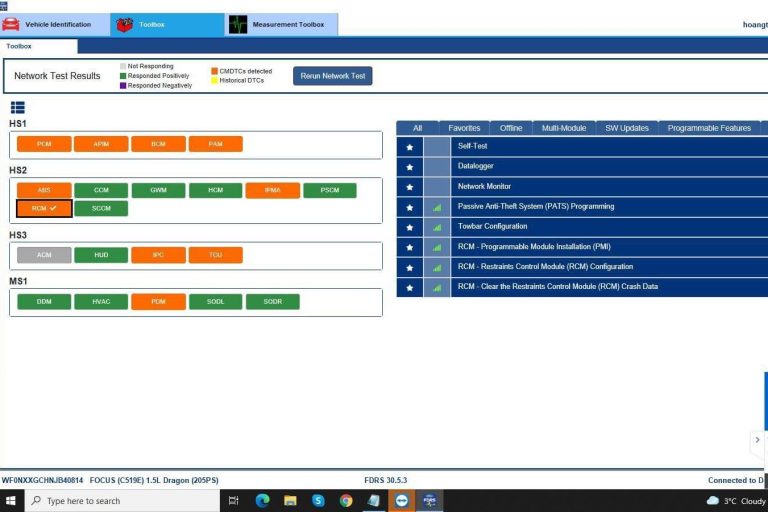Open the SW Updates filter tab

[627, 128]
